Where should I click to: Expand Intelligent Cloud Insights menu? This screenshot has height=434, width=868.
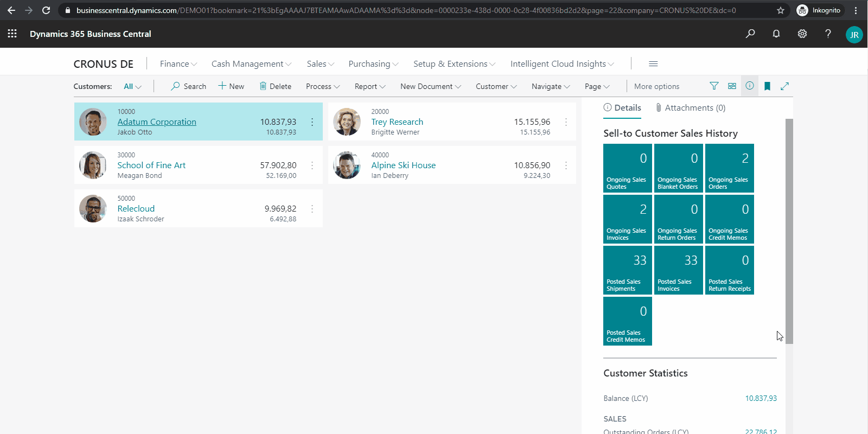[x=562, y=63]
